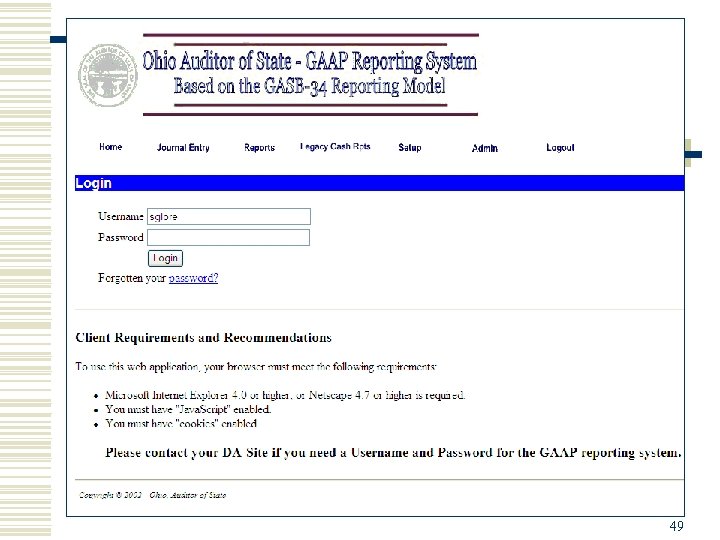This screenshot has height=540, width=720.
Task: Click the Client Requirements and Recommendations heading
Action: (x=203, y=338)
